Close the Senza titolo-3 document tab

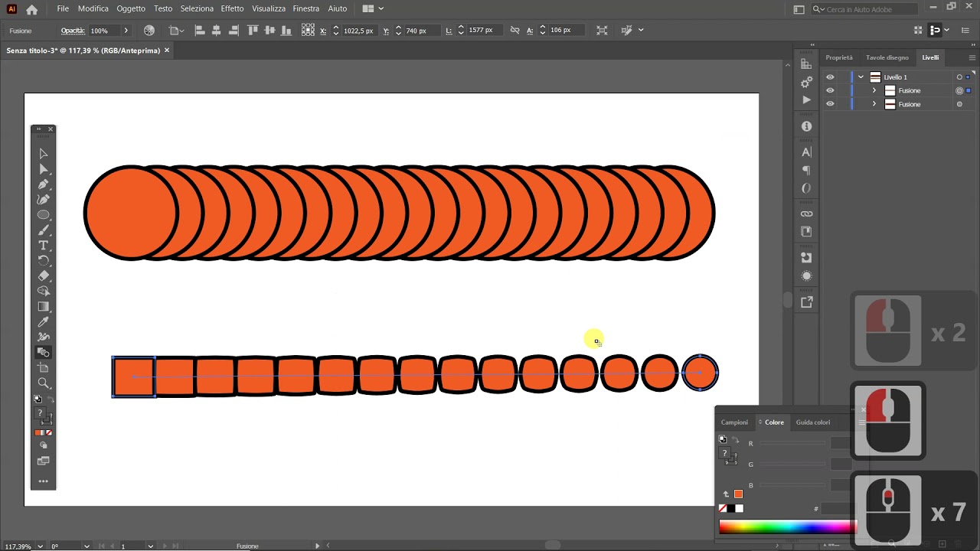pyautogui.click(x=167, y=51)
